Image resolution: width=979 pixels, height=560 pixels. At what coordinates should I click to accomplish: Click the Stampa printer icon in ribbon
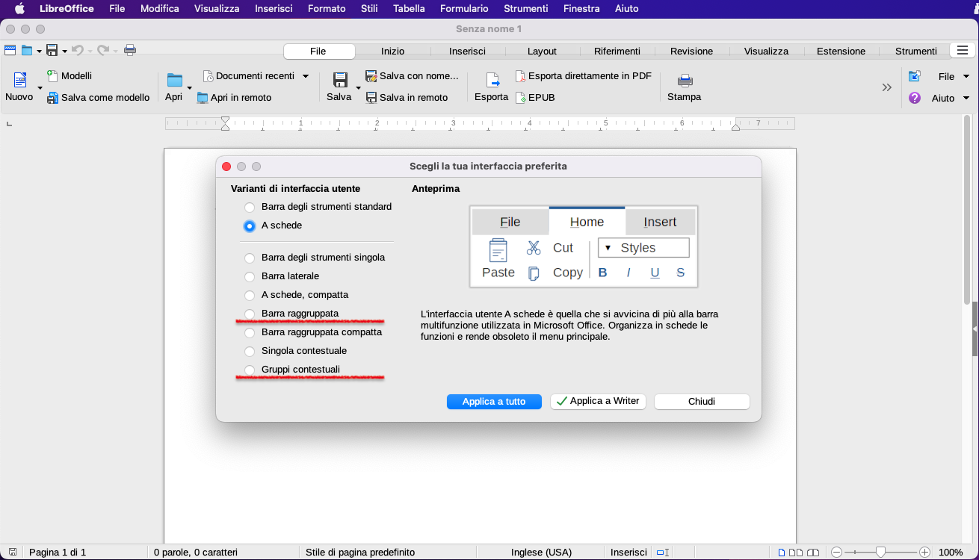pyautogui.click(x=684, y=81)
